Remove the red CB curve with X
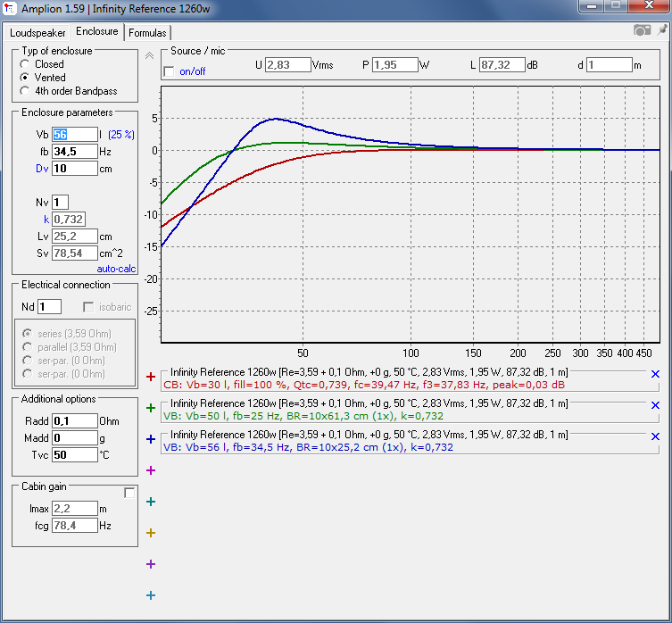This screenshot has width=672, height=623. (x=655, y=374)
